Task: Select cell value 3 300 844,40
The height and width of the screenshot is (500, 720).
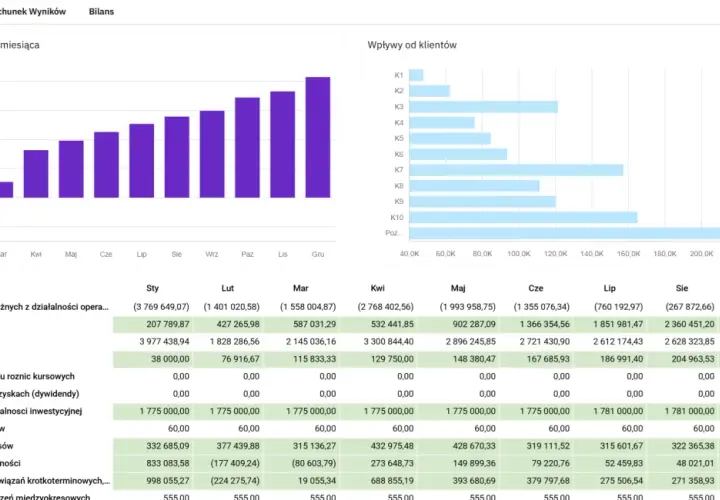Action: 389,342
